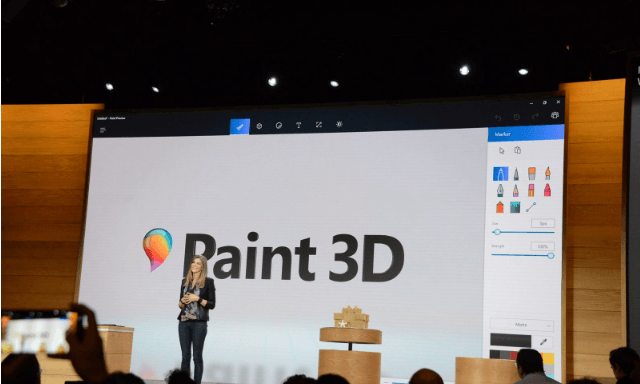Viewport: 640px width, 384px height.
Task: Open the Canvas resize tab
Action: click(x=319, y=124)
